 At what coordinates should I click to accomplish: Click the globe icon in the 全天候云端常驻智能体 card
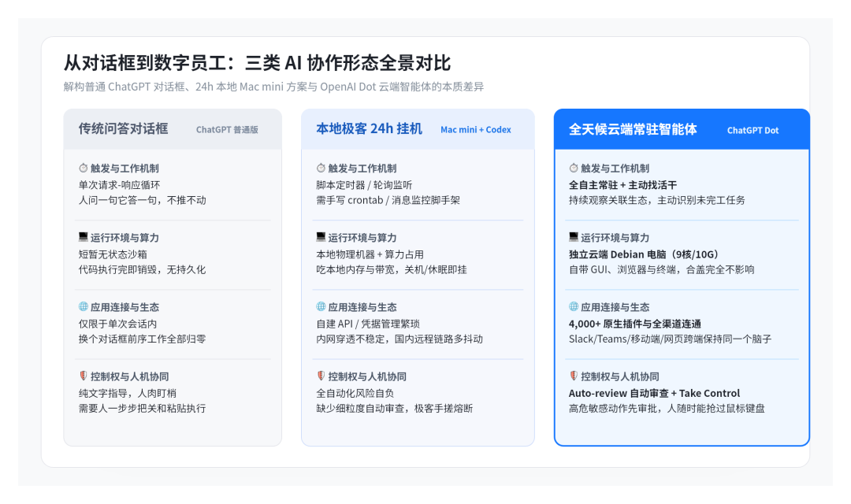click(574, 306)
